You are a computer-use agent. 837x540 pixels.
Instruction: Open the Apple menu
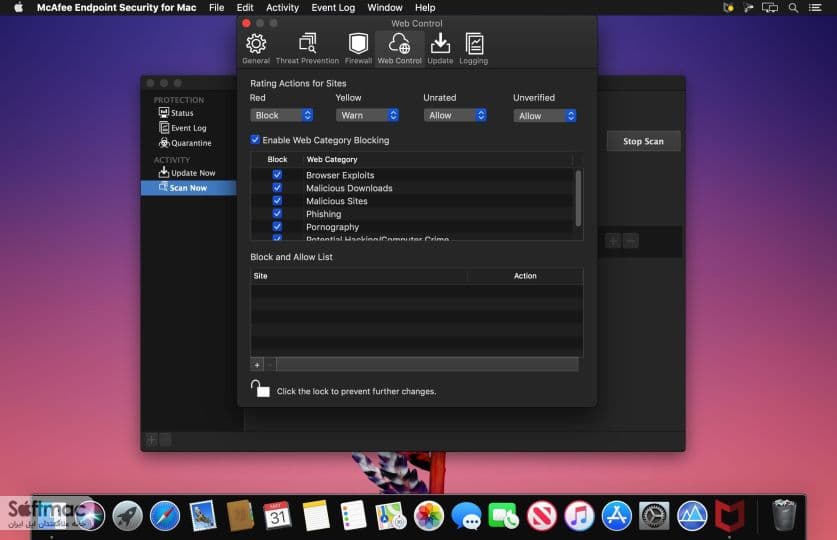[18, 7]
